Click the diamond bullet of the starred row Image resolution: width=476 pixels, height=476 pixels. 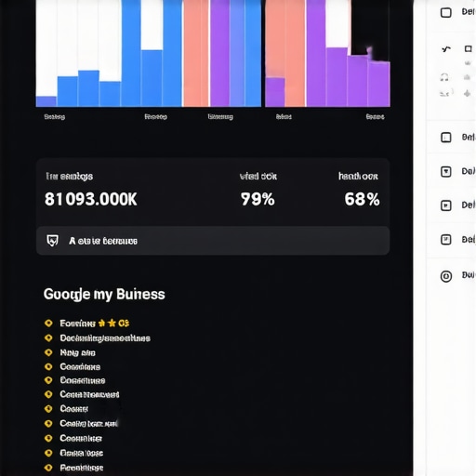click(48, 324)
